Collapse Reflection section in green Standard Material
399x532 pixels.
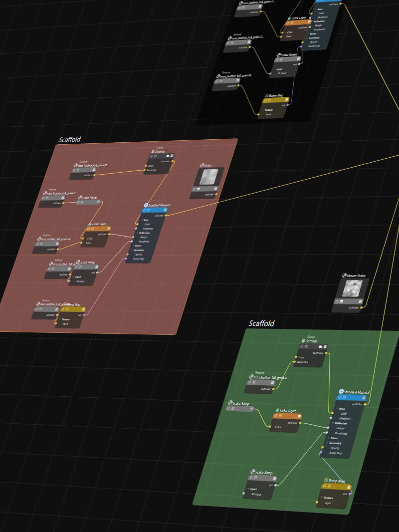[x=333, y=423]
